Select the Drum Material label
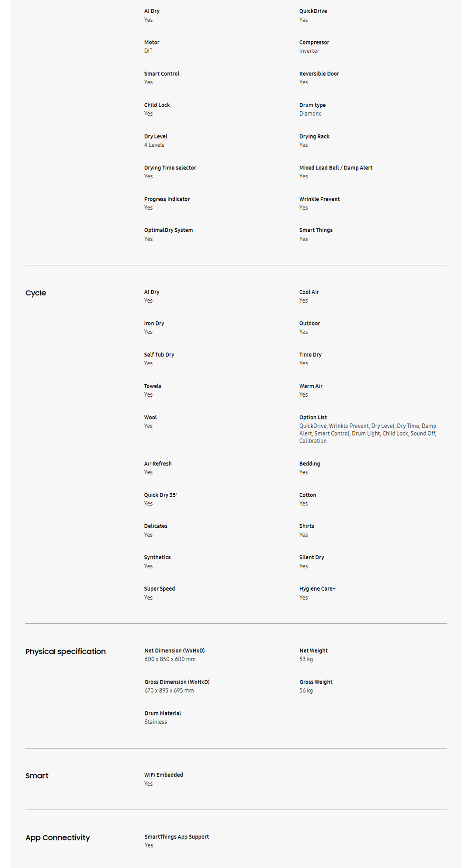The image size is (472, 868). click(x=163, y=713)
